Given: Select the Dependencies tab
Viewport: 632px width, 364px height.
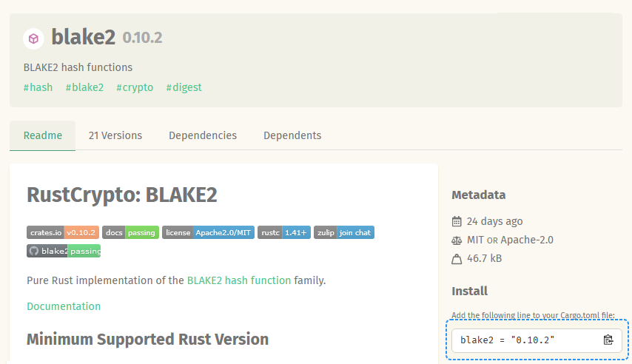Looking at the screenshot, I should click(203, 135).
